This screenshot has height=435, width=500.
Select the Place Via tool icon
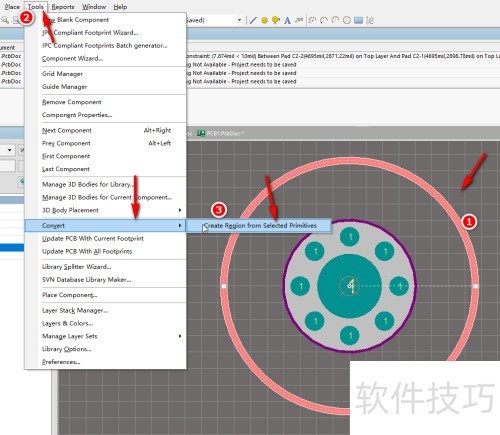point(276,20)
